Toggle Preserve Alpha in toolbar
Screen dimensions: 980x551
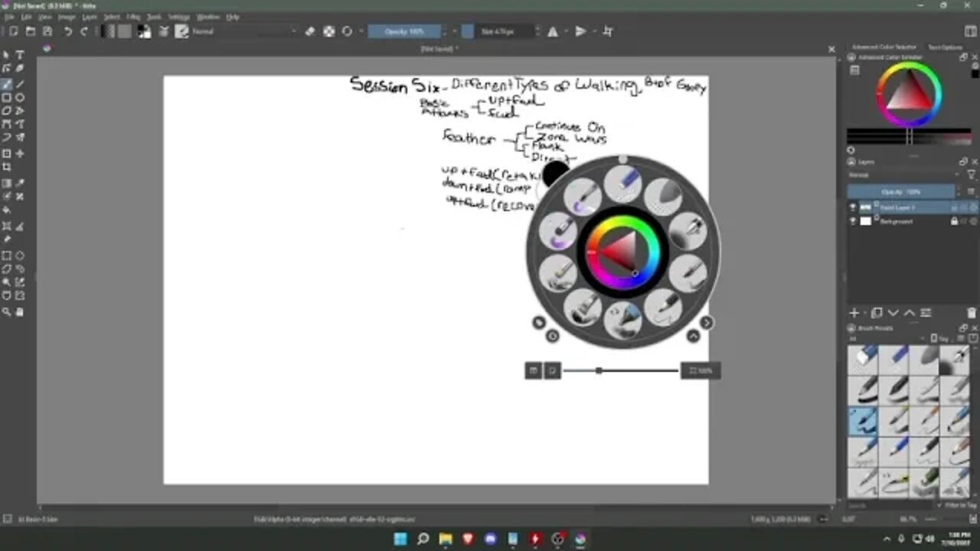click(x=328, y=31)
